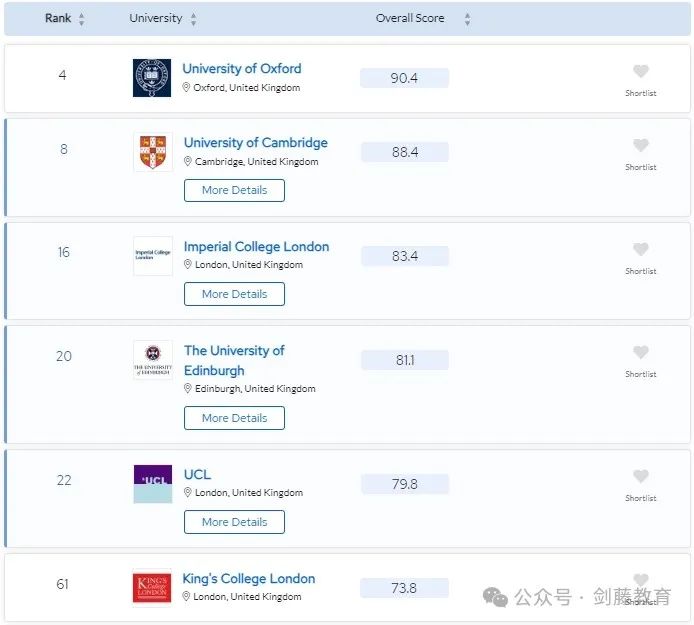Shortlist UCL heart icon
This screenshot has width=694, height=625.
point(640,476)
